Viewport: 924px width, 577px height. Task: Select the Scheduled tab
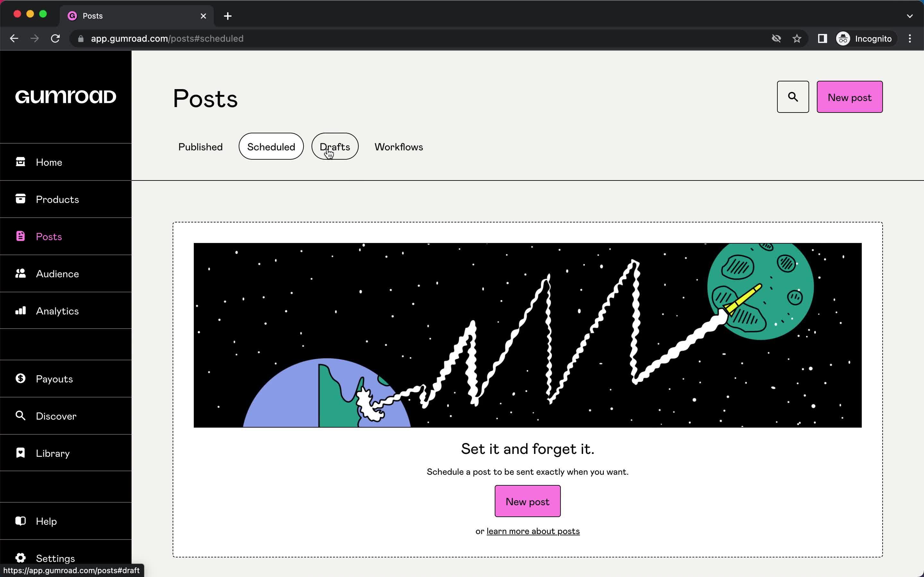(x=271, y=146)
